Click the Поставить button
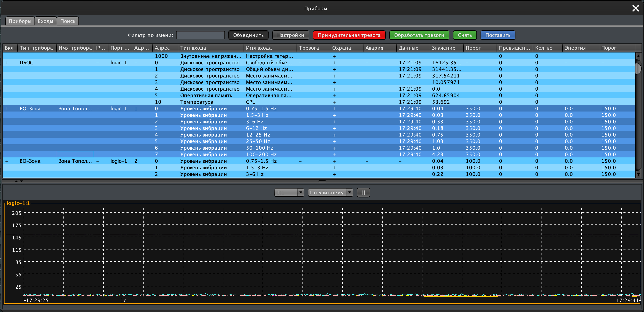This screenshot has width=644, height=312. [x=498, y=35]
